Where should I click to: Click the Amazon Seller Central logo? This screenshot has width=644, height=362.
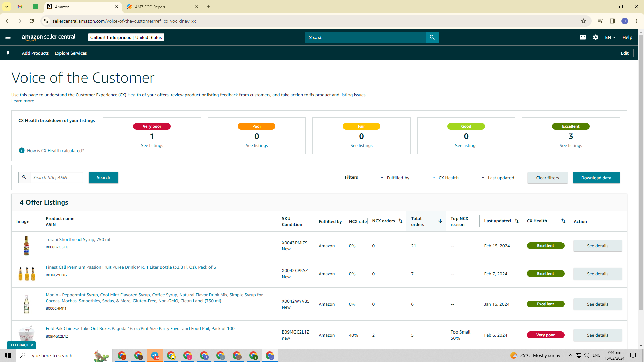(x=49, y=37)
